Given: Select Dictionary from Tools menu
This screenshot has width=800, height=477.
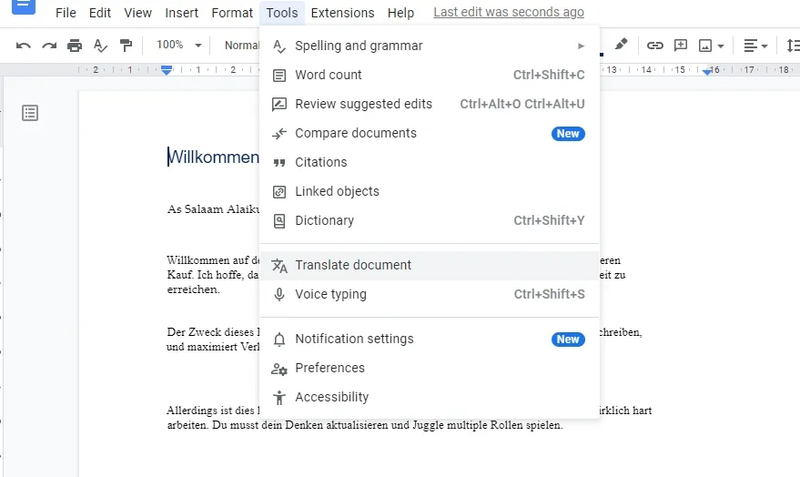Looking at the screenshot, I should (x=429, y=220).
